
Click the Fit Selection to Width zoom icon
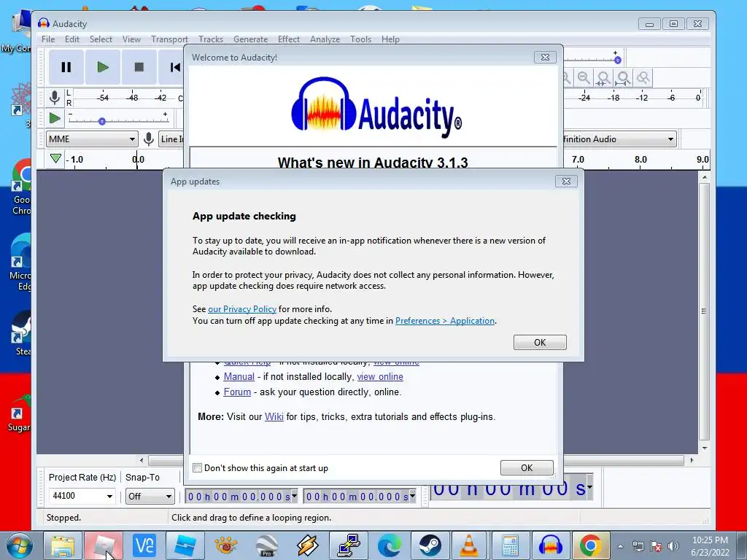coord(603,78)
